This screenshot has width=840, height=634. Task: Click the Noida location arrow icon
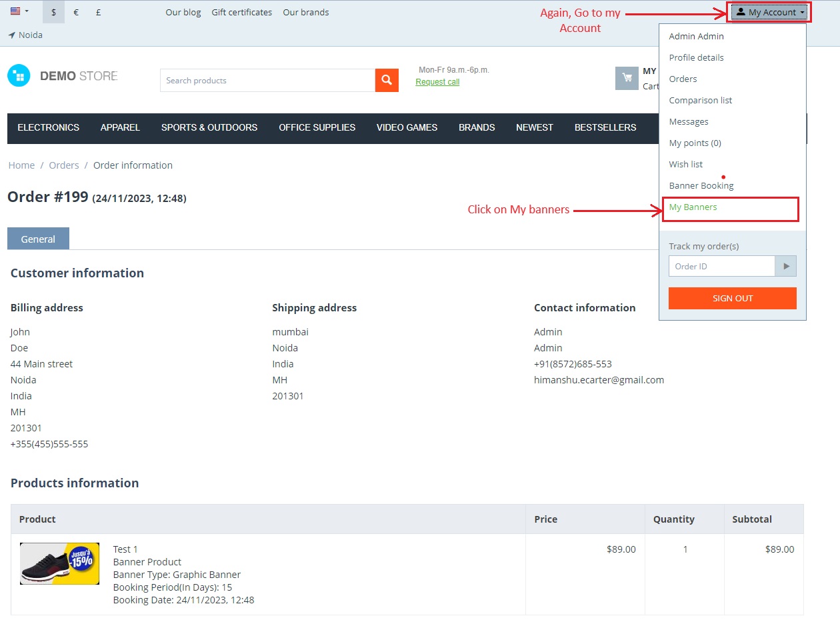(x=12, y=35)
